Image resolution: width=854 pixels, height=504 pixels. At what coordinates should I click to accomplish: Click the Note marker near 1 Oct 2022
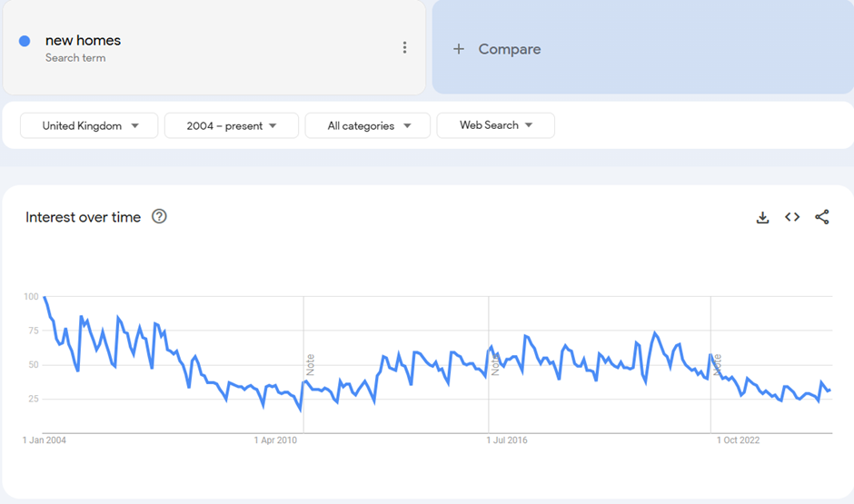(x=717, y=365)
